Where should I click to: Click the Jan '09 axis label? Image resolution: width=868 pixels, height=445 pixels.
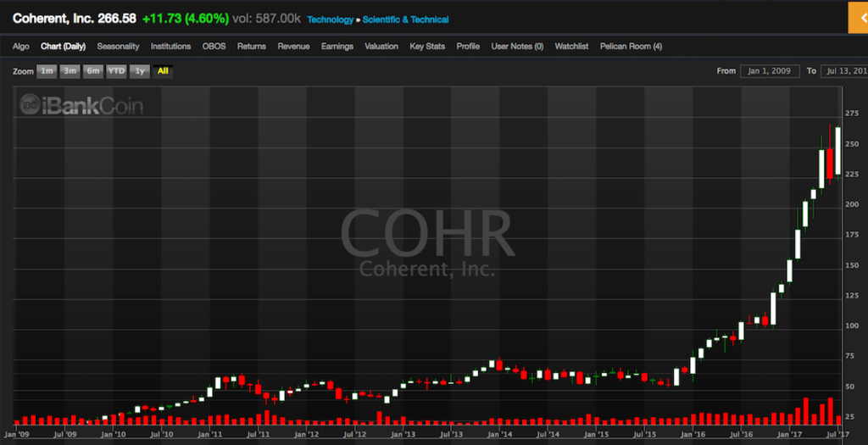click(15, 436)
